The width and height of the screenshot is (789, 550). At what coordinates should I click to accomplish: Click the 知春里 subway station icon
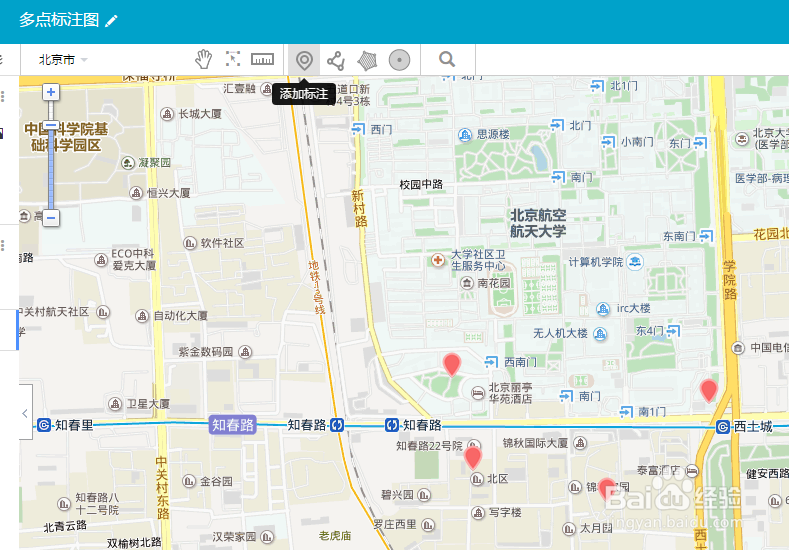(x=44, y=426)
